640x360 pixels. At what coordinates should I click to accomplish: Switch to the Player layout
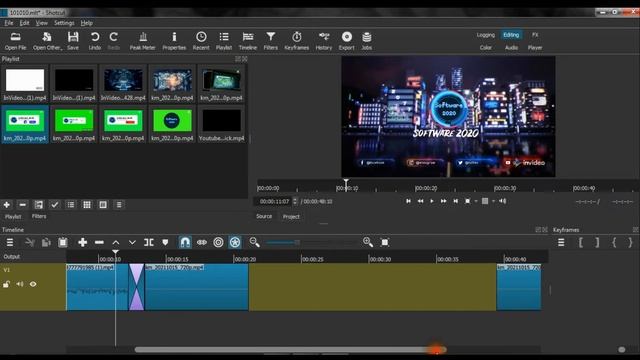click(x=535, y=48)
